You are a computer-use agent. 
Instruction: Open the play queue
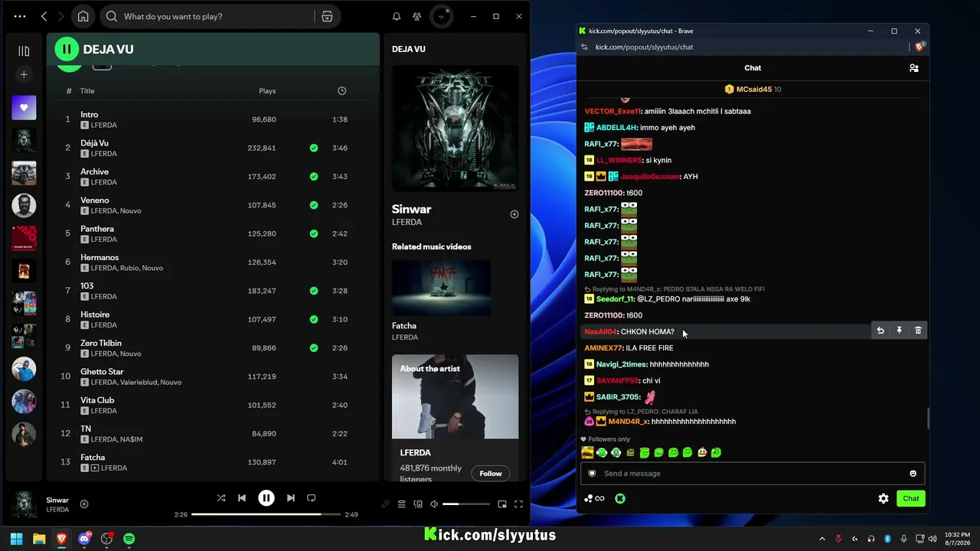point(401,504)
